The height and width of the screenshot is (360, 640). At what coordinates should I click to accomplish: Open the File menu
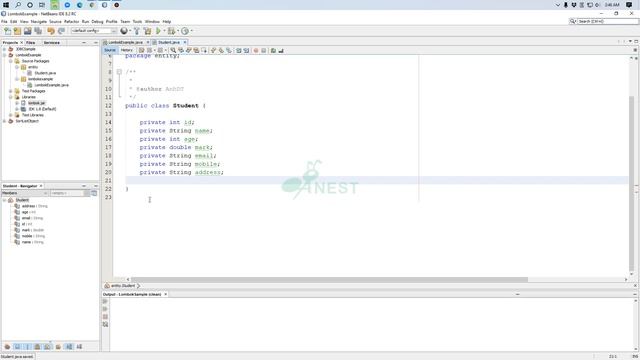(4, 22)
